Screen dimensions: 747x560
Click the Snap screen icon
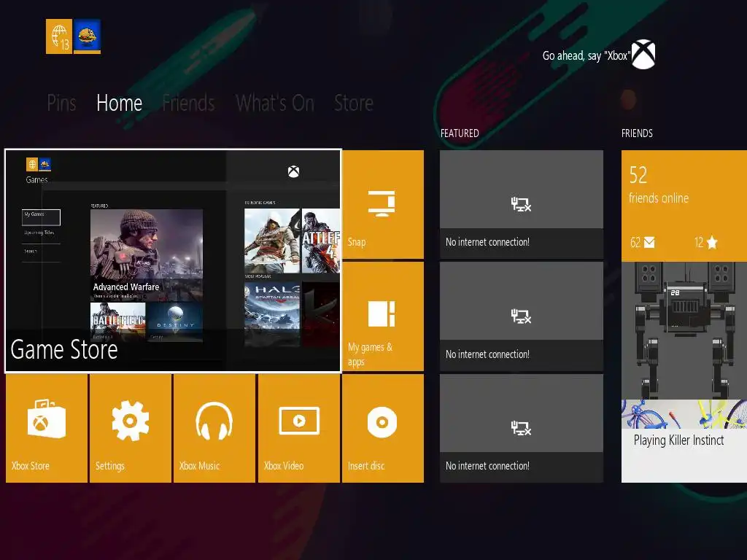pyautogui.click(x=382, y=203)
